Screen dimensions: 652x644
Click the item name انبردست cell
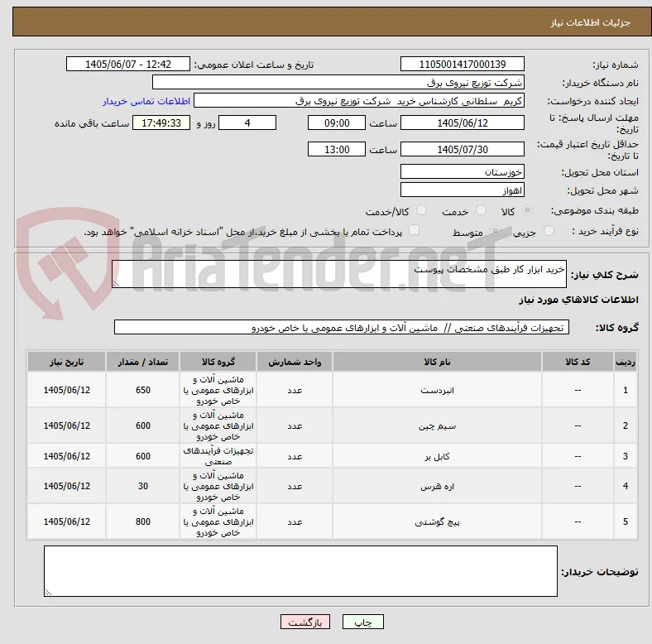(x=437, y=390)
